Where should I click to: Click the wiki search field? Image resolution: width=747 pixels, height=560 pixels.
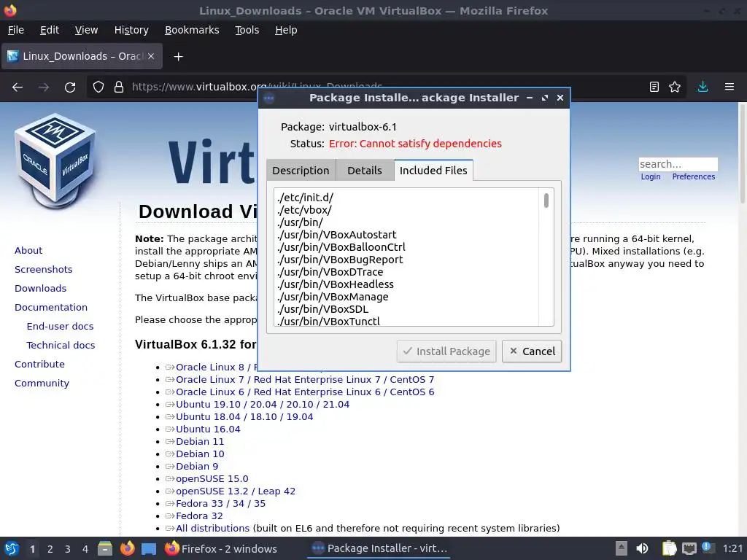[x=678, y=164]
